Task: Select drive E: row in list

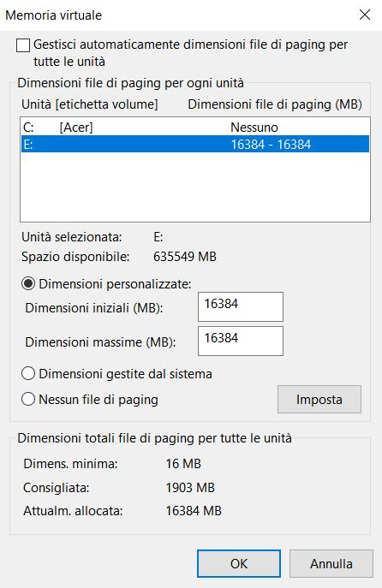Action: tap(194, 145)
